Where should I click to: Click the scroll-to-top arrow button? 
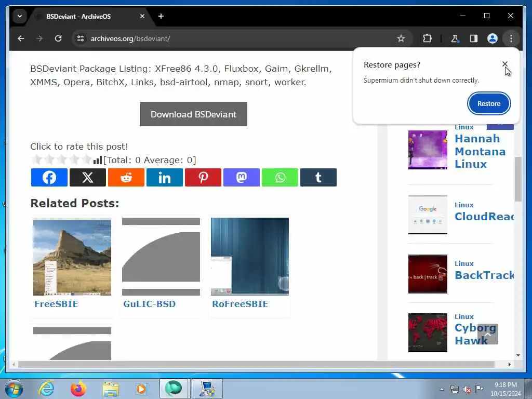pyautogui.click(x=487, y=334)
